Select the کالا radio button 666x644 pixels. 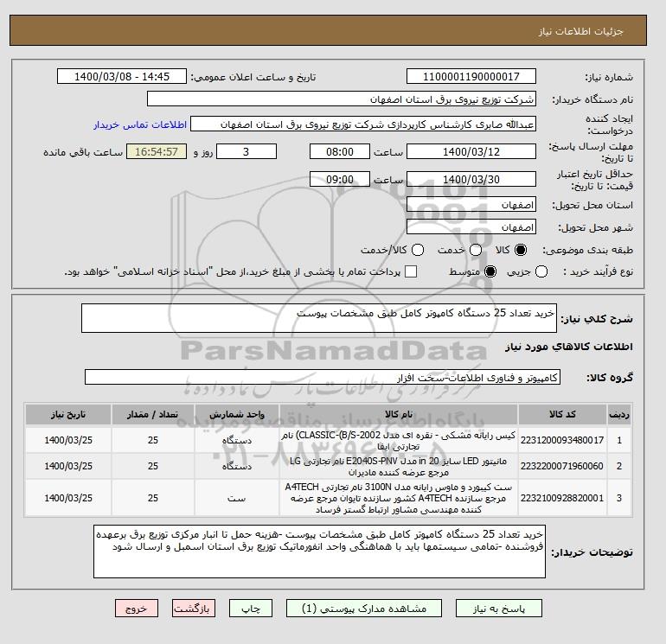(521, 250)
